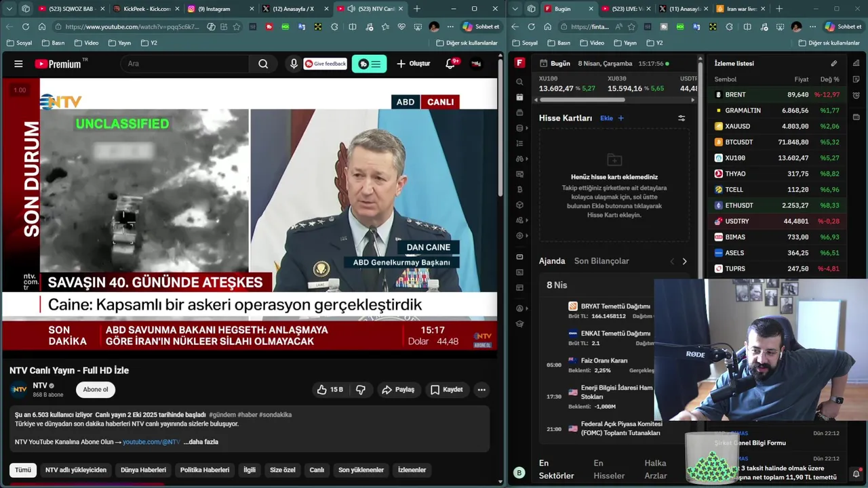Image resolution: width=868 pixels, height=488 pixels.
Task: Click the Oluştur create button
Action: coord(414,64)
